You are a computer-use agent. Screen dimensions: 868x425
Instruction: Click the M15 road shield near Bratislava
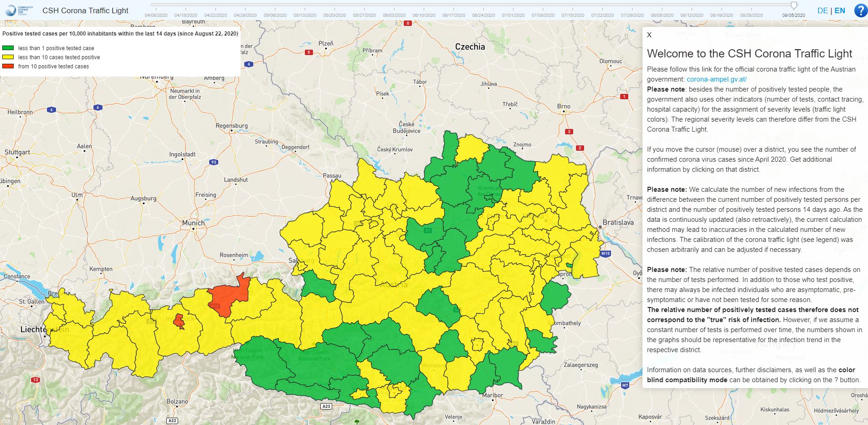pos(605,254)
